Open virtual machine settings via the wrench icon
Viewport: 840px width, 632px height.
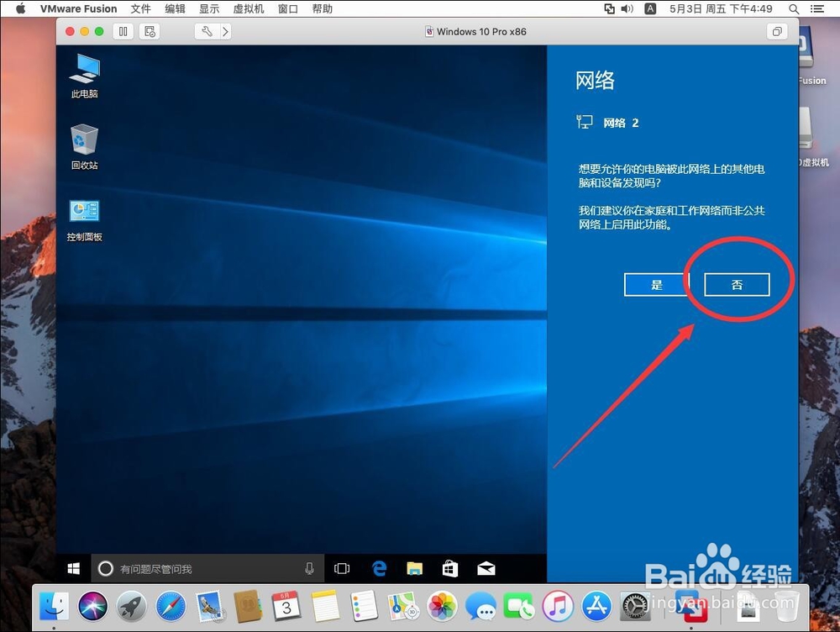pos(206,31)
